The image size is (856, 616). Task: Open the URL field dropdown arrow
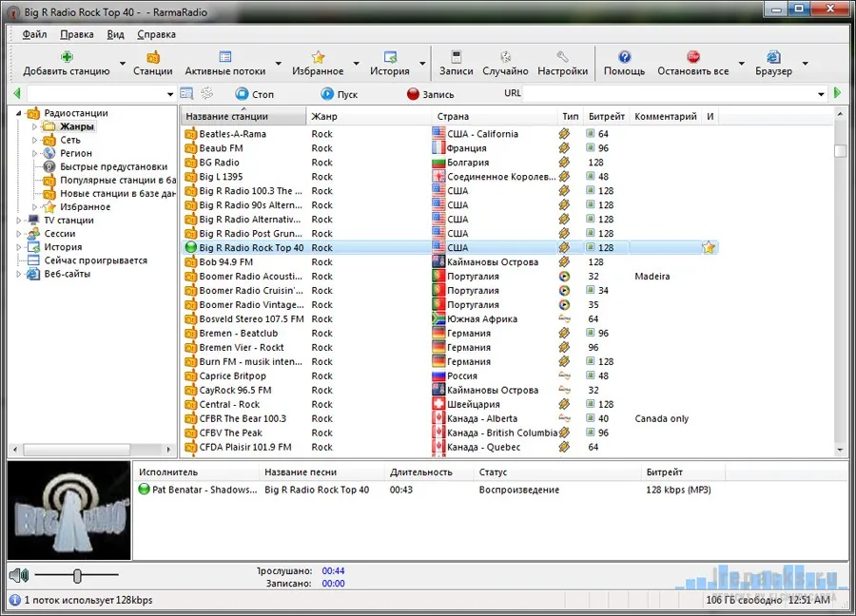(x=821, y=94)
